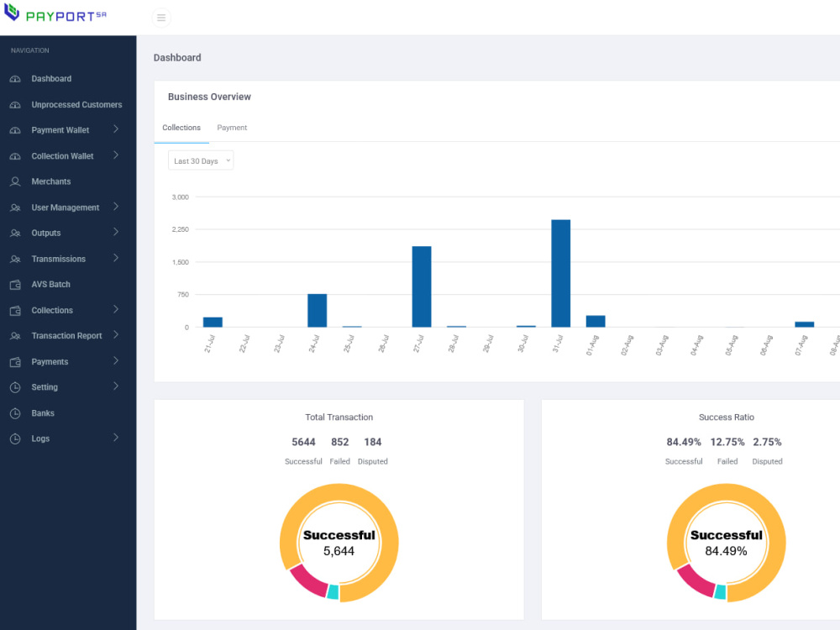840x630 pixels.
Task: Expand the Payments chevron
Action: (x=116, y=360)
